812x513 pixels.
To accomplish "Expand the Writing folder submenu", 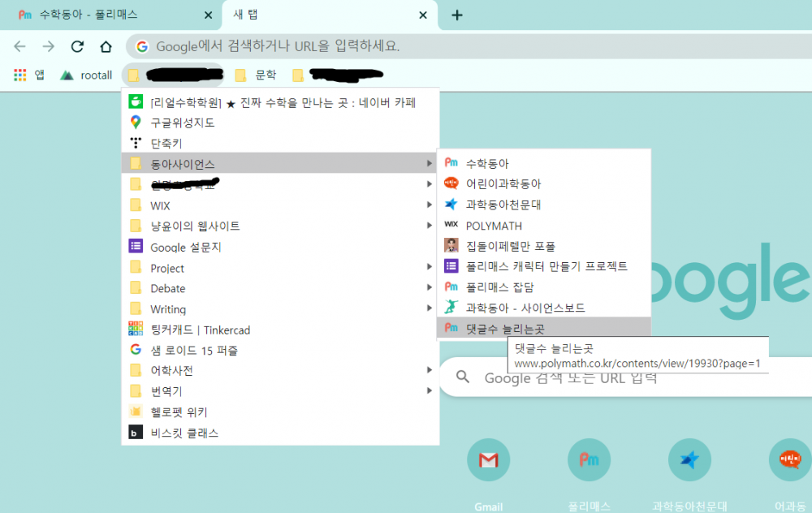I will click(430, 308).
